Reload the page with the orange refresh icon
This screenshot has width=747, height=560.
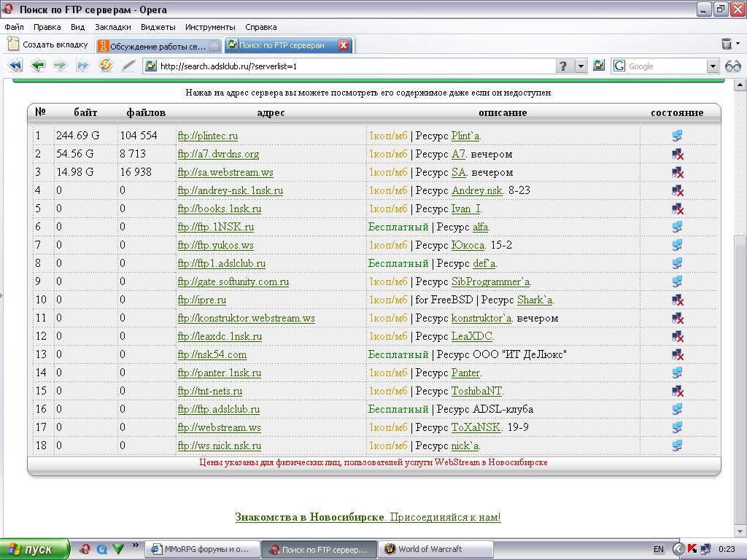[106, 66]
